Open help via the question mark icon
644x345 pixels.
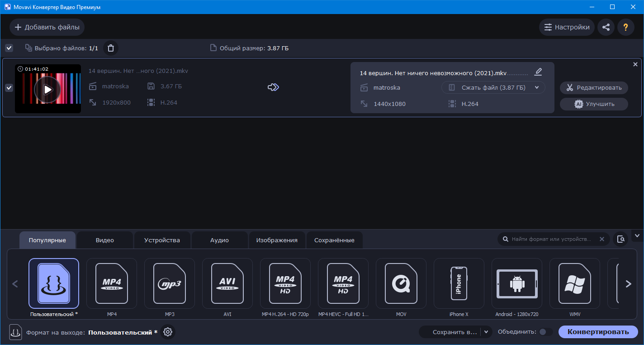(626, 27)
